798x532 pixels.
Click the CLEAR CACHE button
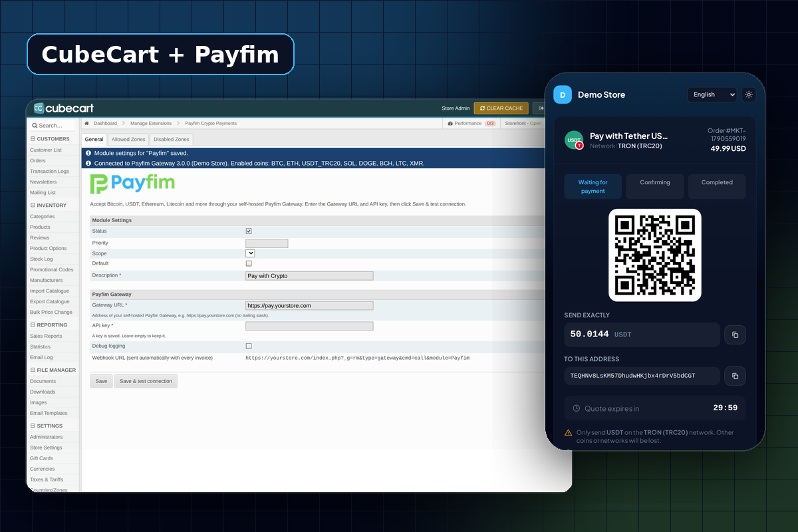click(501, 108)
